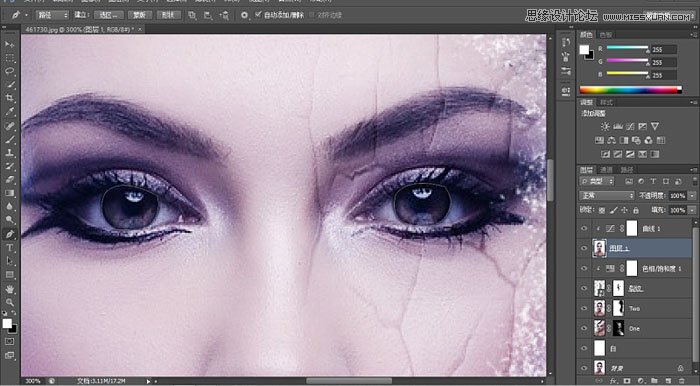
Task: Open the path operations icon in options bar
Action: click(192, 15)
